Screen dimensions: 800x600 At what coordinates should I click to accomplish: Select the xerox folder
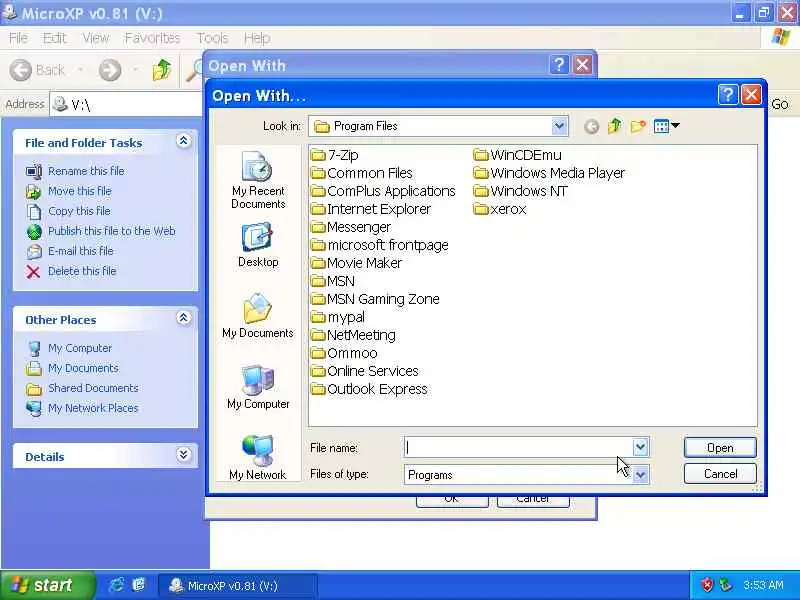[x=499, y=209]
